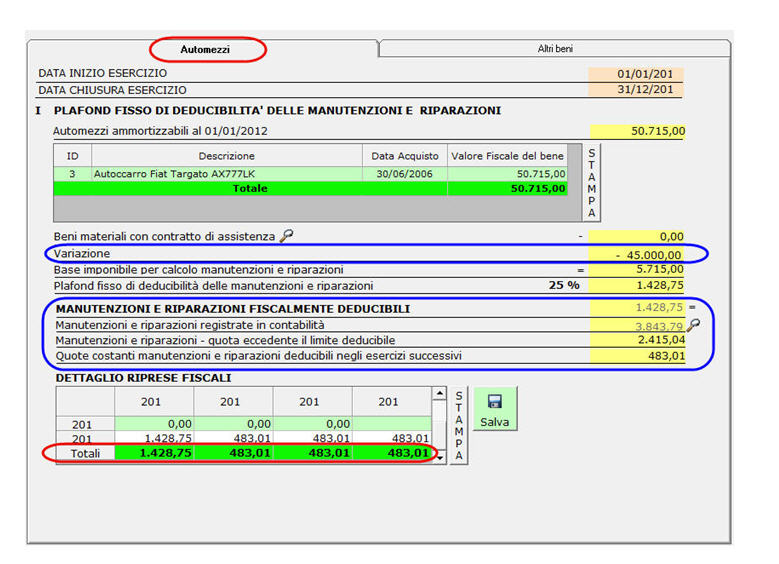Select the Variazione label

(82, 253)
